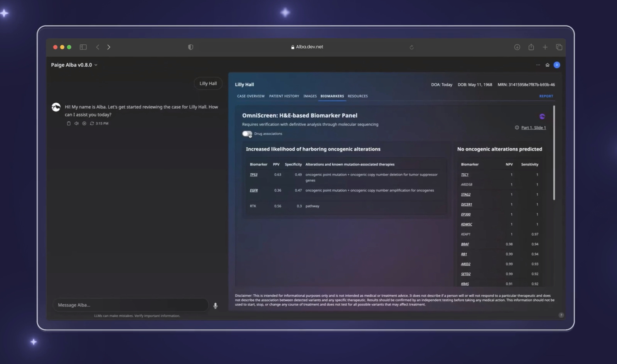Open the Images tab

tap(310, 96)
